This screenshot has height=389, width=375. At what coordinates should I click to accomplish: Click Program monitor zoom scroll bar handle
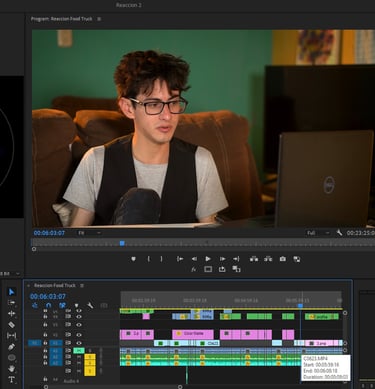click(x=34, y=249)
